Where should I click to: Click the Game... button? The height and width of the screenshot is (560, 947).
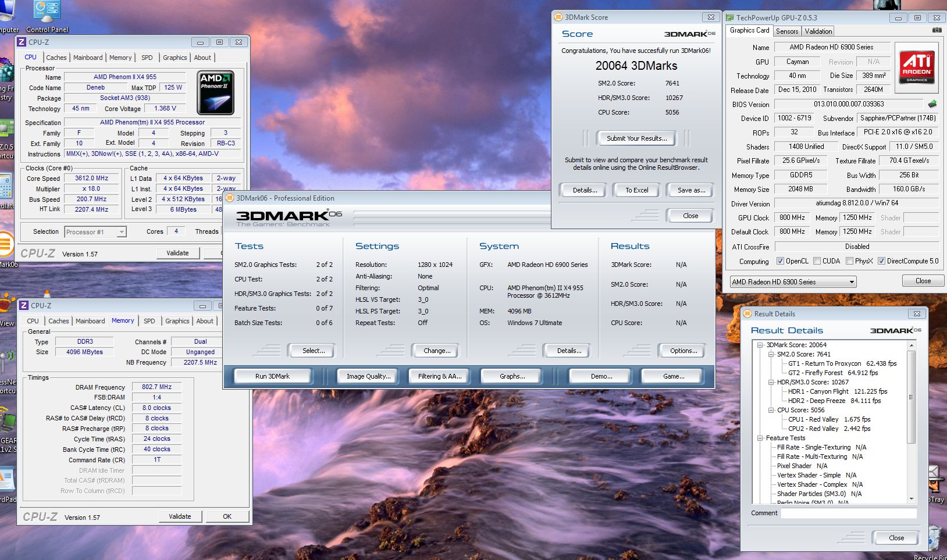674,376
